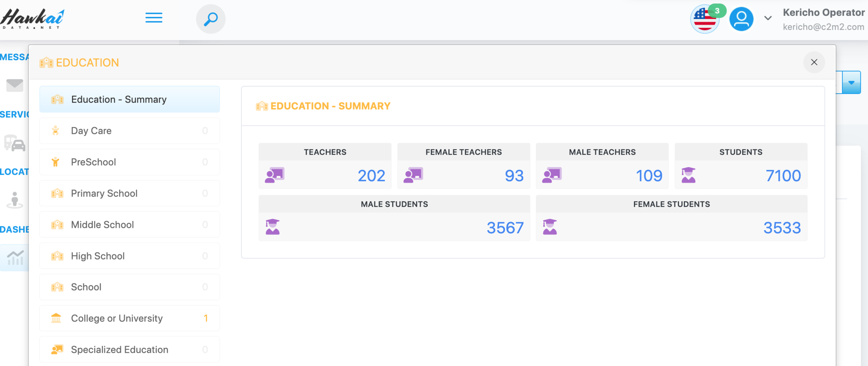Click the Specialized Education teacher icon
This screenshot has width=868, height=366.
point(57,349)
